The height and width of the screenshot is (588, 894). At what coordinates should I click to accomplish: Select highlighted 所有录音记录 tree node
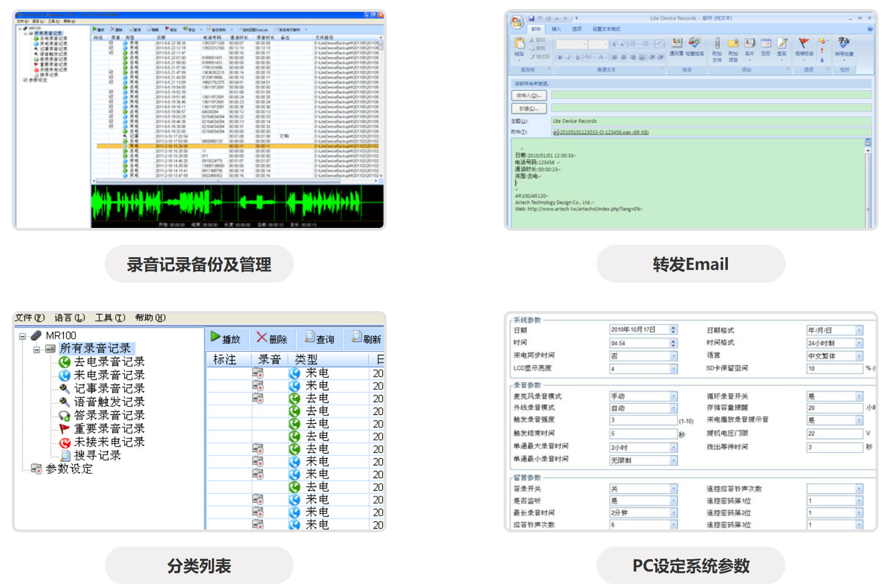click(96, 348)
